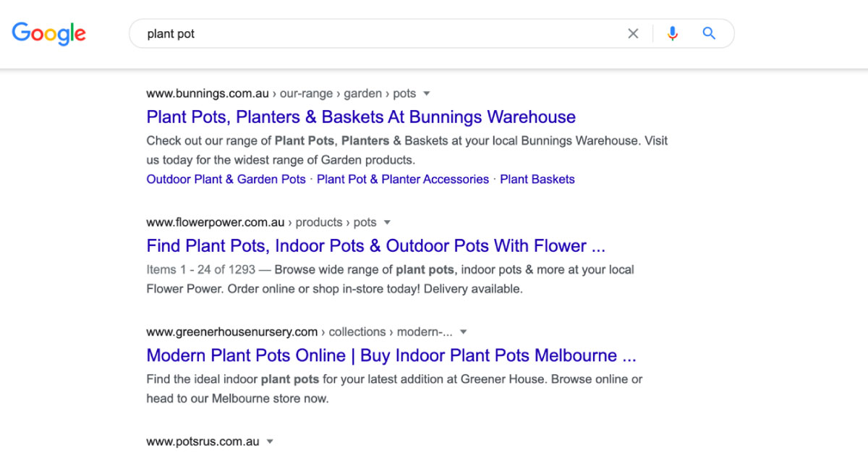Click the blue magnifying glass search icon

click(709, 33)
